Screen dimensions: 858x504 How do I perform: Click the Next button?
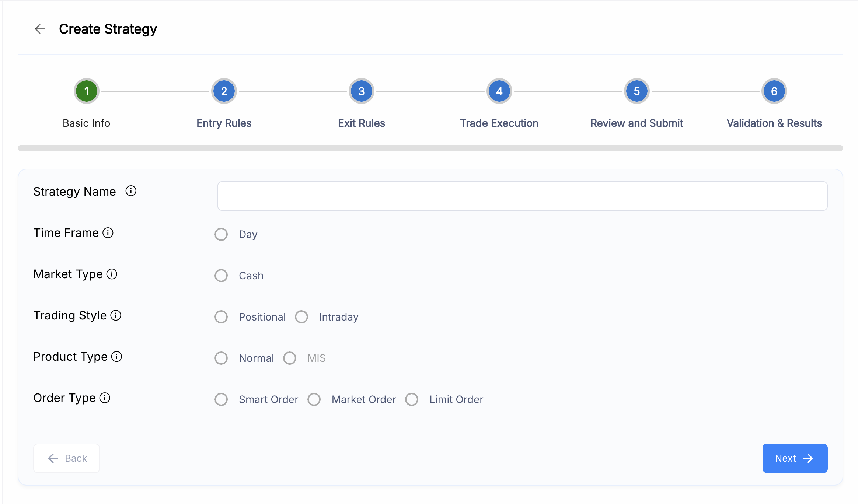coord(795,458)
